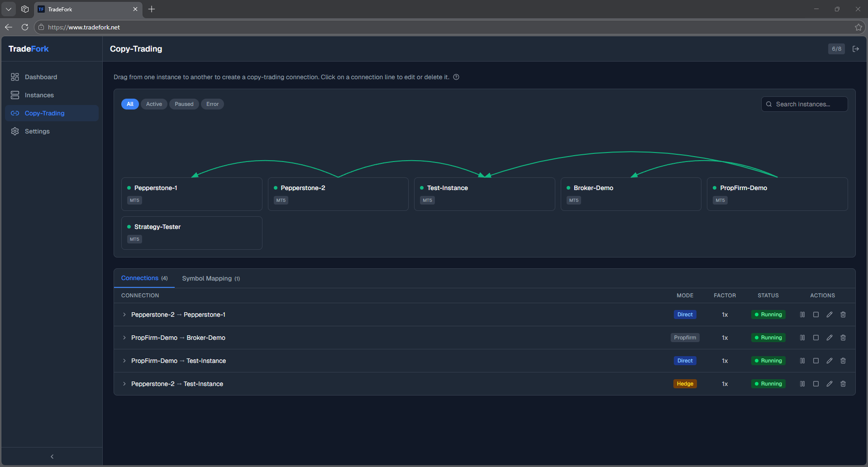Edit the PropFirm-Demo → Broker-Demo connection
The width and height of the screenshot is (868, 467).
point(830,338)
